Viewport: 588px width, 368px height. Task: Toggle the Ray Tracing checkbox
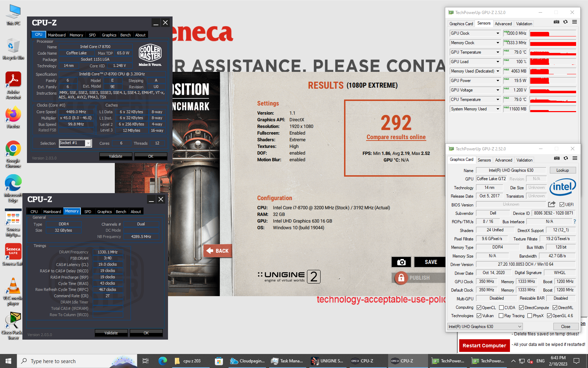(x=501, y=316)
